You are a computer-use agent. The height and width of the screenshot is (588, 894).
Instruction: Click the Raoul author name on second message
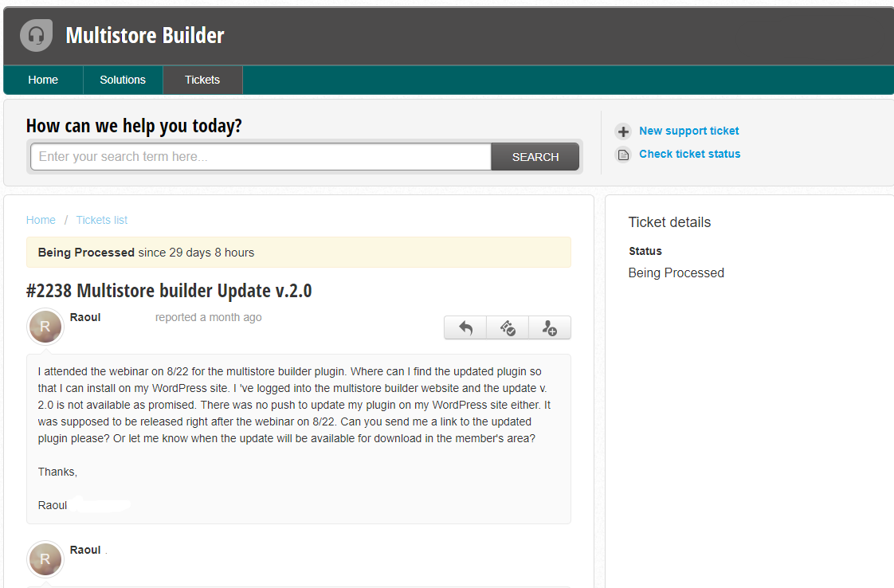tap(85, 551)
